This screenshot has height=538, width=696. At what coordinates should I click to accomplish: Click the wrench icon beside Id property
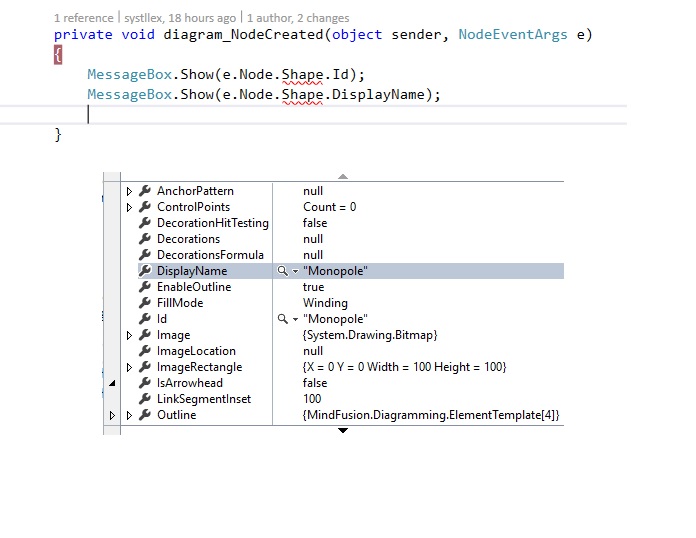[145, 319]
